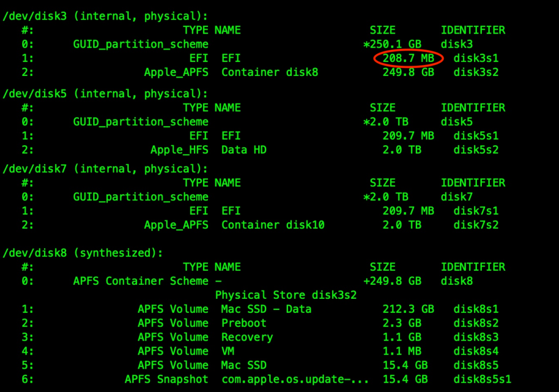Click the volume name "Preboot"
The width and height of the screenshot is (559, 392).
(244, 323)
